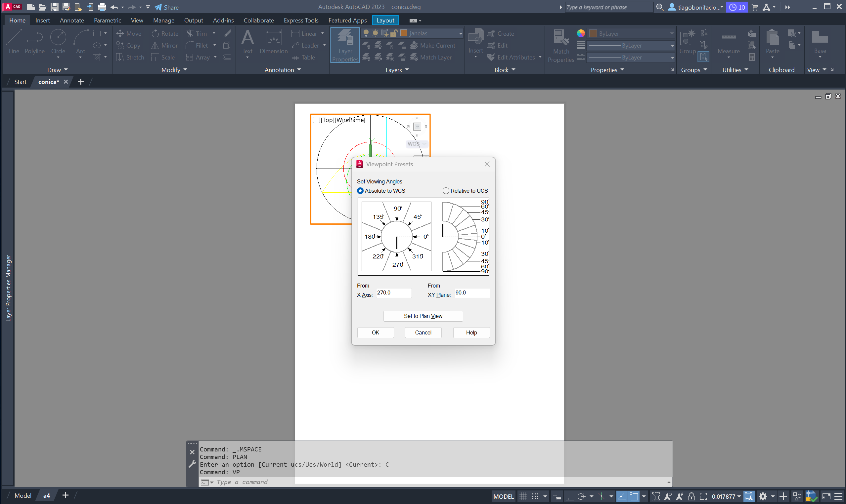Open the ByLayer color dropdown

tap(672, 33)
